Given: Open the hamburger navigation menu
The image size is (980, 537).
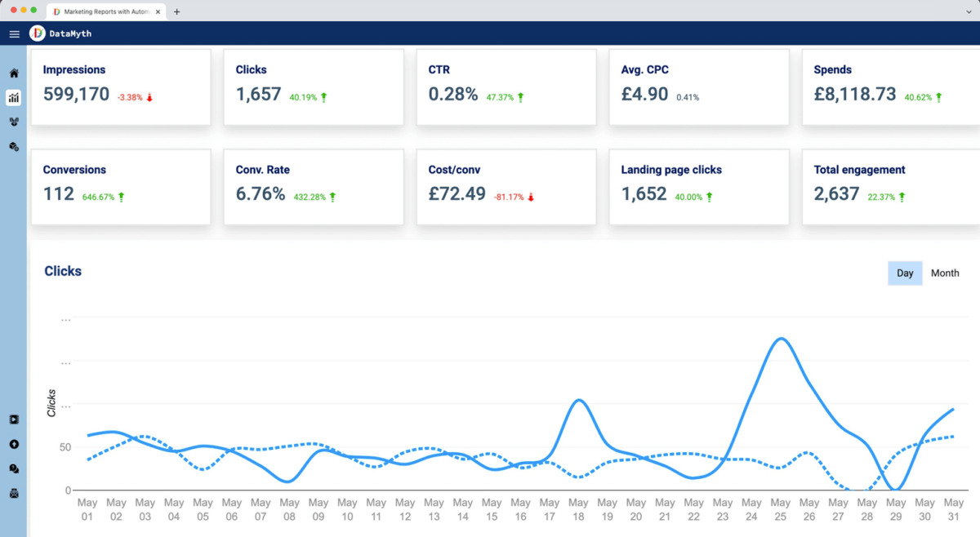Looking at the screenshot, I should click(x=13, y=33).
